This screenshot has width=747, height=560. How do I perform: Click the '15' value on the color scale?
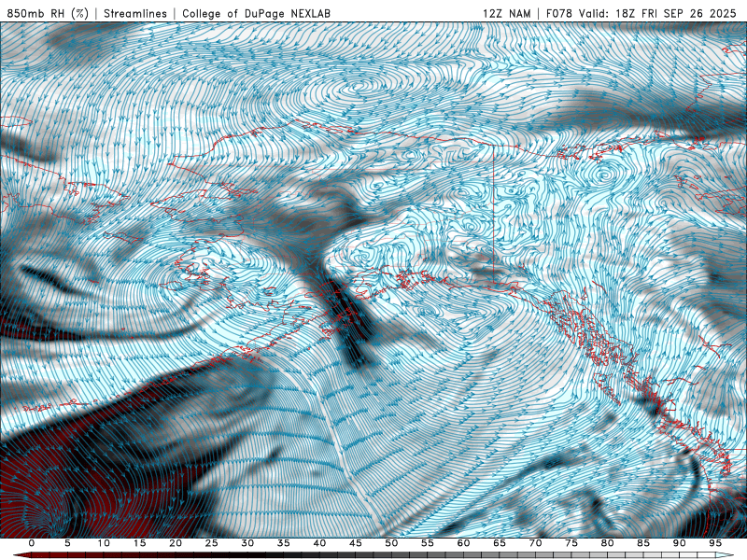[139, 543]
